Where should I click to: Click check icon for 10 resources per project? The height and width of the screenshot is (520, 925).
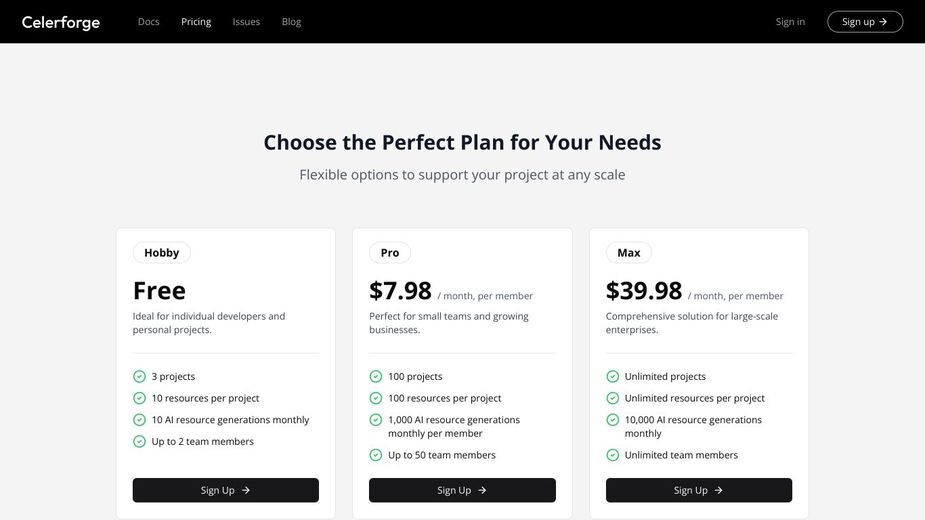pos(139,398)
